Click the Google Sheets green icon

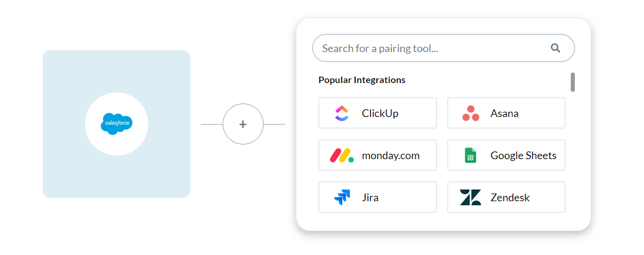coord(471,156)
